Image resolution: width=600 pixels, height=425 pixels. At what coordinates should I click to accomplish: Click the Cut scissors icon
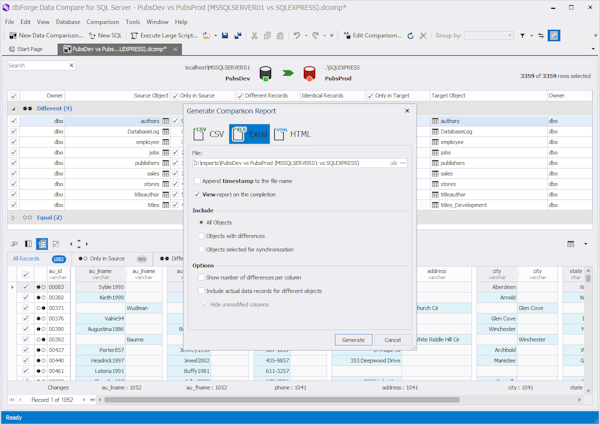(x=254, y=36)
